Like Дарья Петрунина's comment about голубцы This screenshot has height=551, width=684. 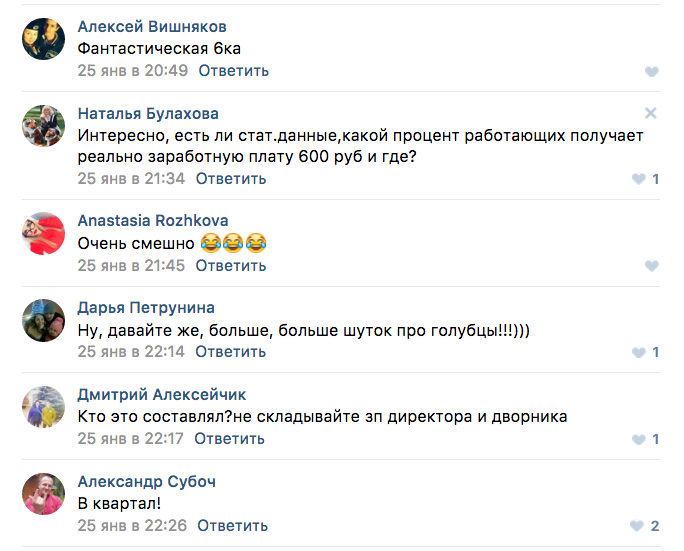tap(639, 353)
